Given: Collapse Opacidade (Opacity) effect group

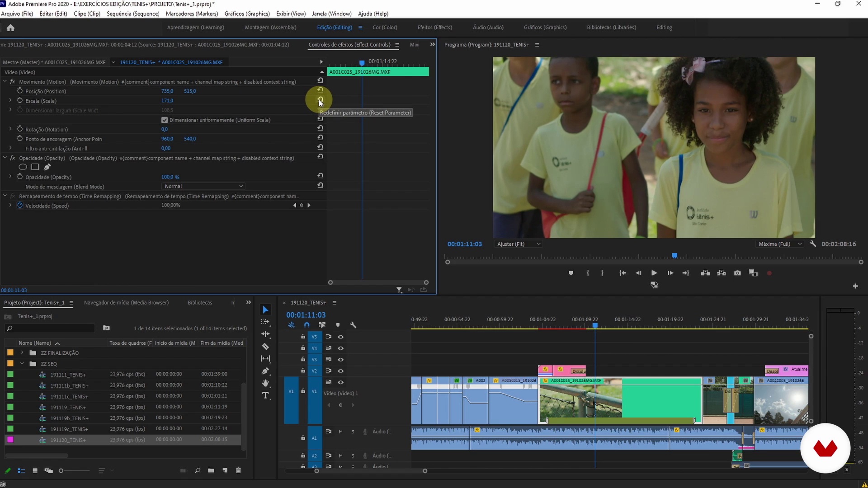Looking at the screenshot, I should pyautogui.click(x=5, y=158).
